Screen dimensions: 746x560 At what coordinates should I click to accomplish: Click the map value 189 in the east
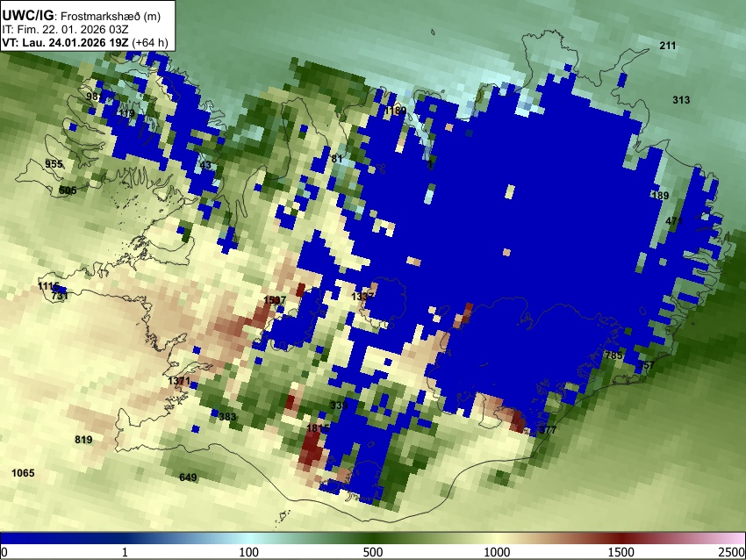point(660,196)
